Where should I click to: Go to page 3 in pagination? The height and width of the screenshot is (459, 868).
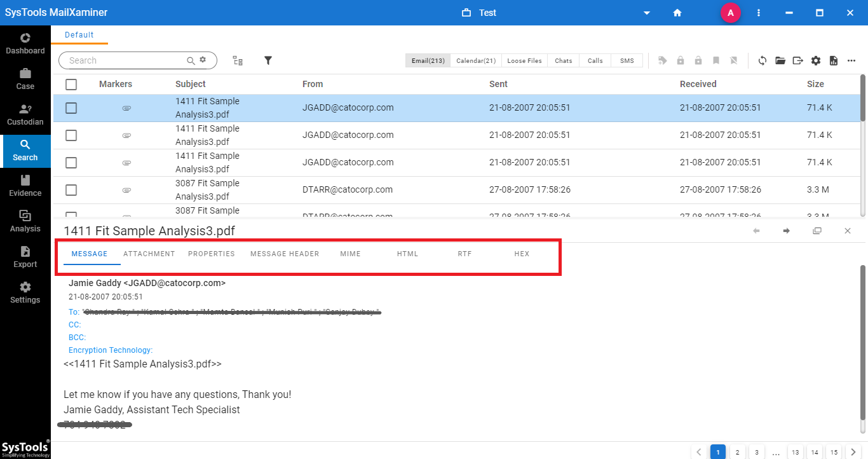pos(756,452)
